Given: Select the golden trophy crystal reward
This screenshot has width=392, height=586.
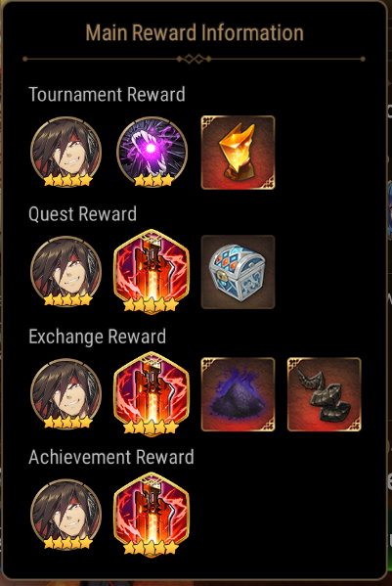Looking at the screenshot, I should pyautogui.click(x=238, y=153).
